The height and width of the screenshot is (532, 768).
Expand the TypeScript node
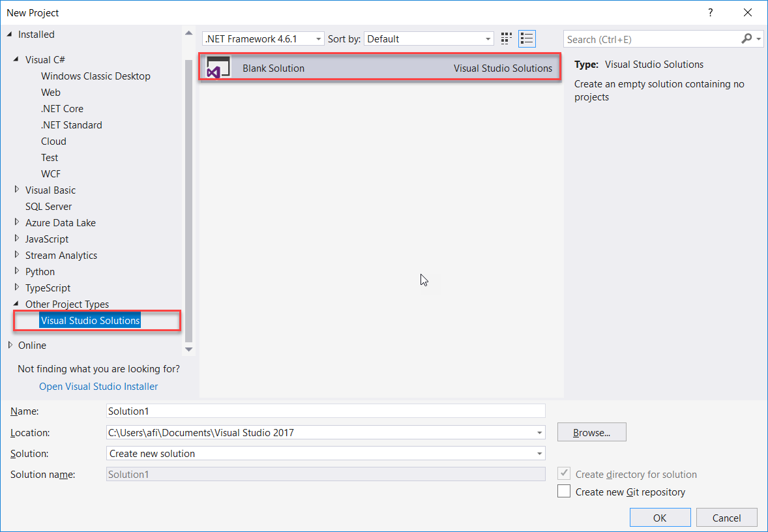click(17, 288)
